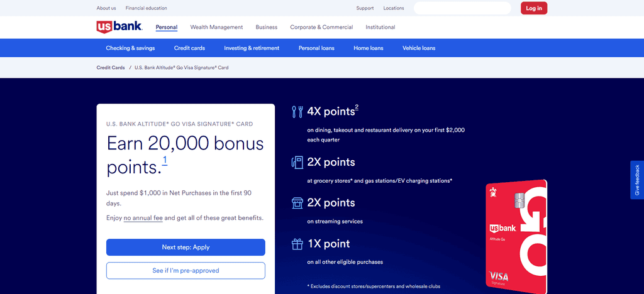Viewport: 644px width, 294px height.
Task: Click the fork and knife dining icon
Action: [297, 112]
